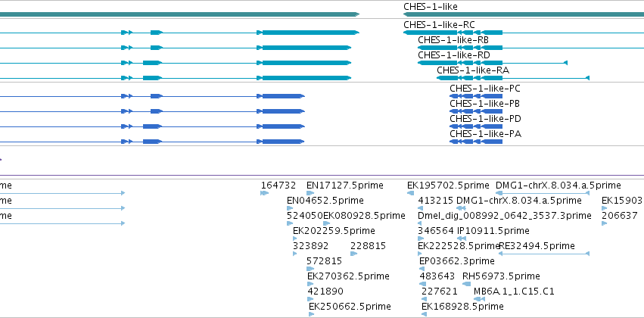
Task: Select the EN04652.5prime label
Action: 325,201
